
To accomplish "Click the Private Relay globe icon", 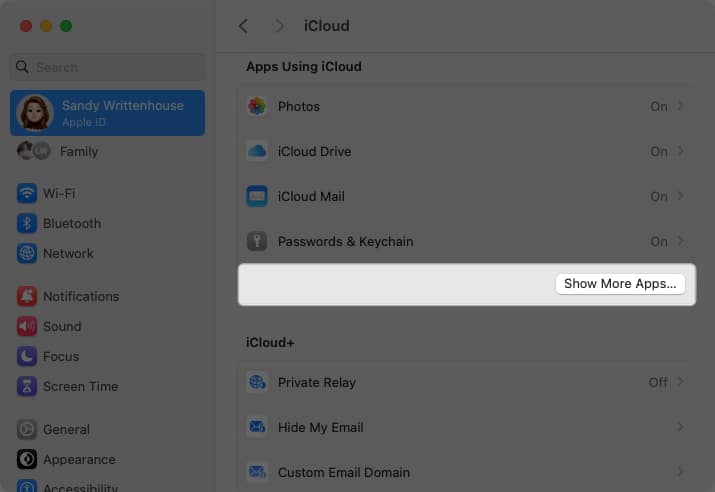I will point(257,382).
